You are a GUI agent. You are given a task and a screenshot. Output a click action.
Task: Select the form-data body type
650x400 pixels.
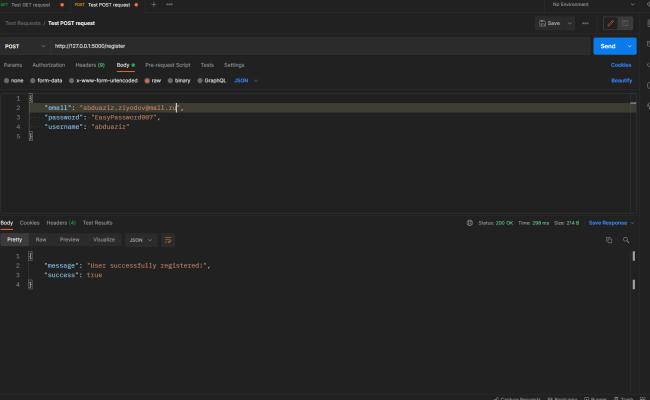[x=46, y=81]
